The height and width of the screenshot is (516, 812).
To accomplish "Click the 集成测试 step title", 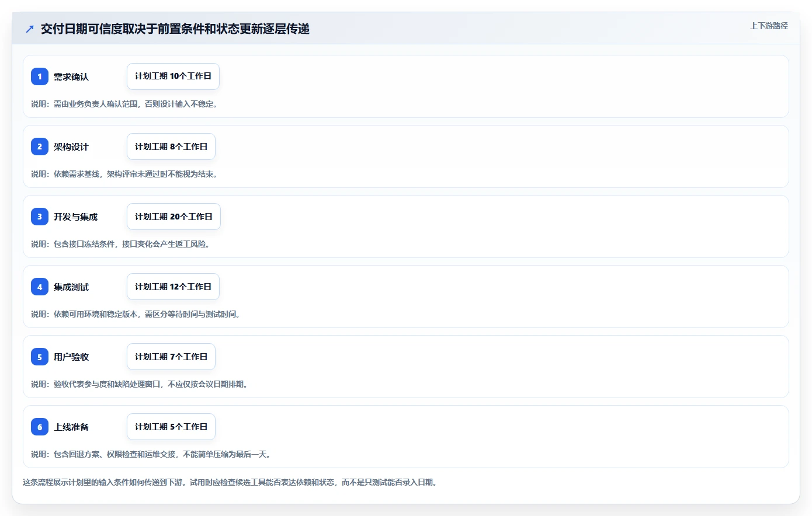I will [71, 287].
